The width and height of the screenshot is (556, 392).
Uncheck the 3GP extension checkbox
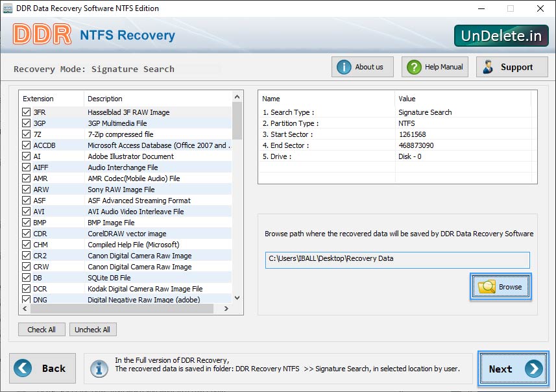(26, 123)
